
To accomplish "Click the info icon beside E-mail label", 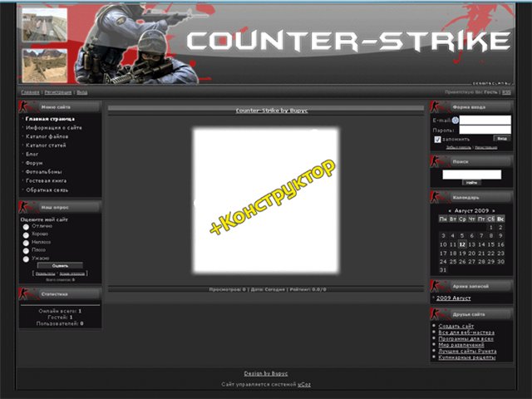I will click(456, 120).
